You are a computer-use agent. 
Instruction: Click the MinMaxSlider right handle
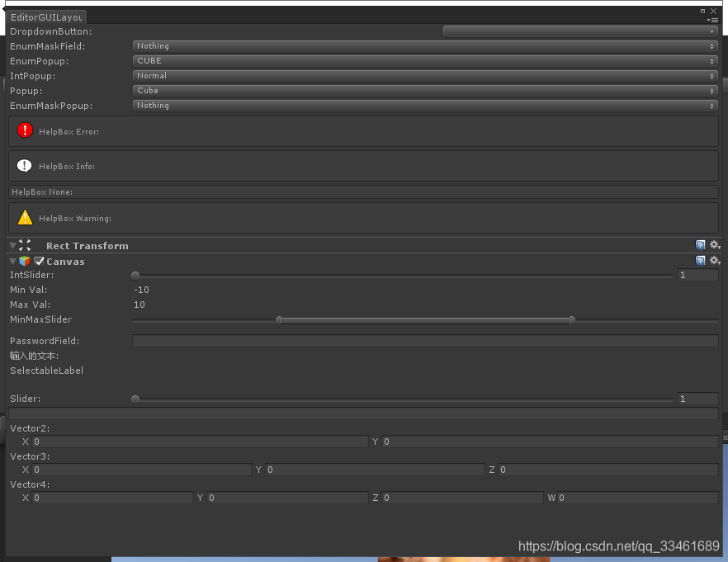(x=573, y=319)
